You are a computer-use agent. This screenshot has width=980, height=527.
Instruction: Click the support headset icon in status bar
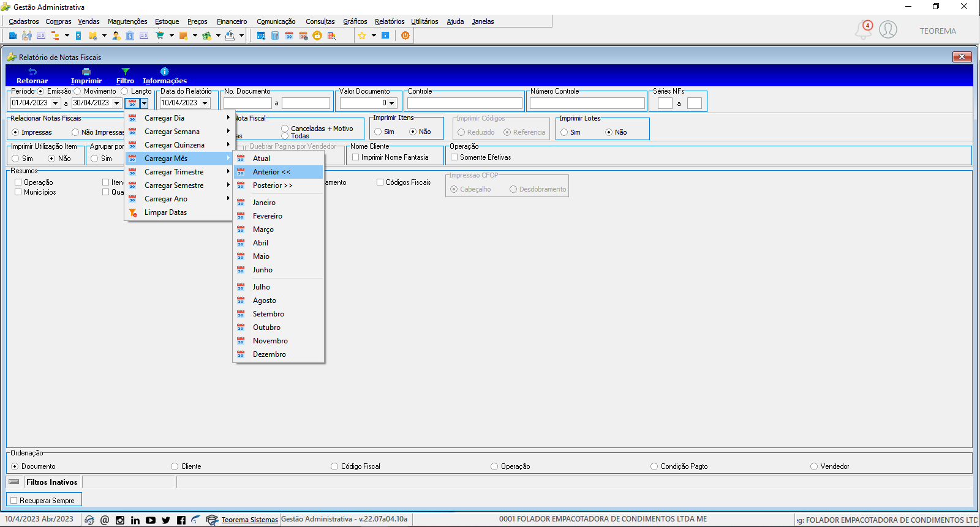pyautogui.click(x=89, y=520)
